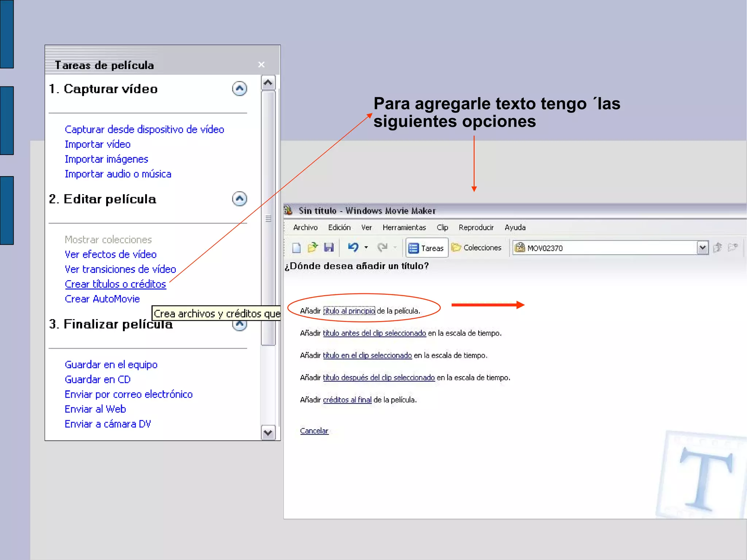The width and height of the screenshot is (747, 560).
Task: Undo the last action with the Undo arrow
Action: point(353,248)
